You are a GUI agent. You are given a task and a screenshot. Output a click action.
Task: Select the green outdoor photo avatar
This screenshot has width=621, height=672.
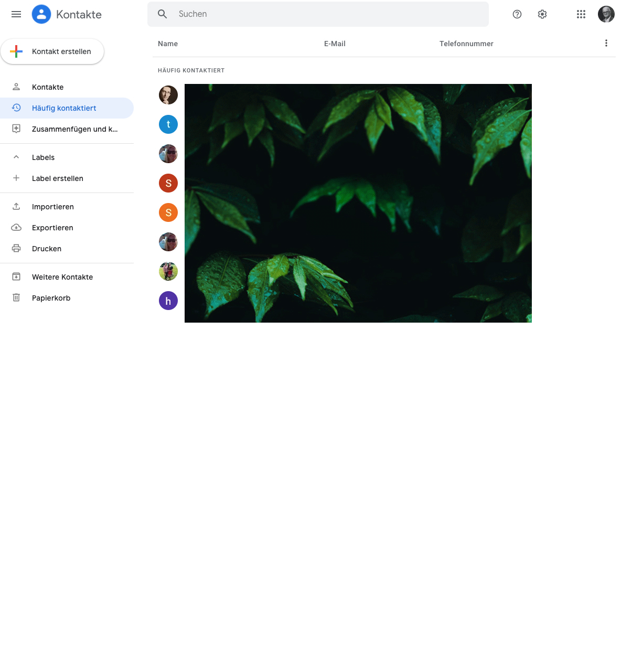point(168,271)
